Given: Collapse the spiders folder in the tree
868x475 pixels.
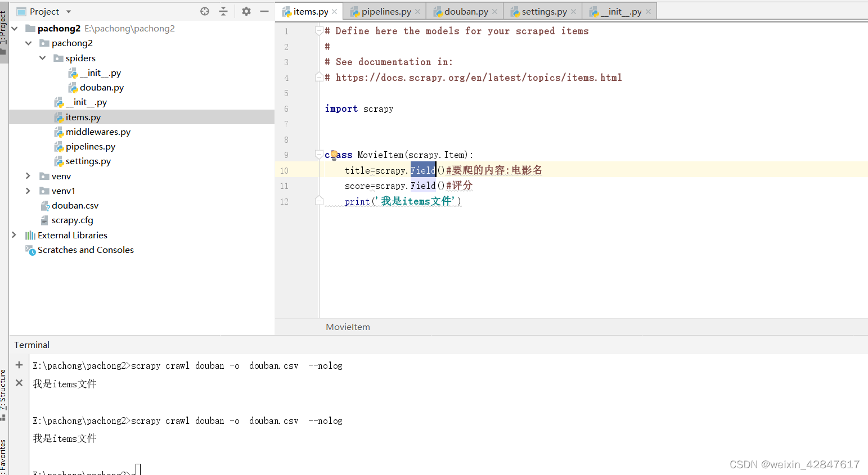Looking at the screenshot, I should 42,57.
